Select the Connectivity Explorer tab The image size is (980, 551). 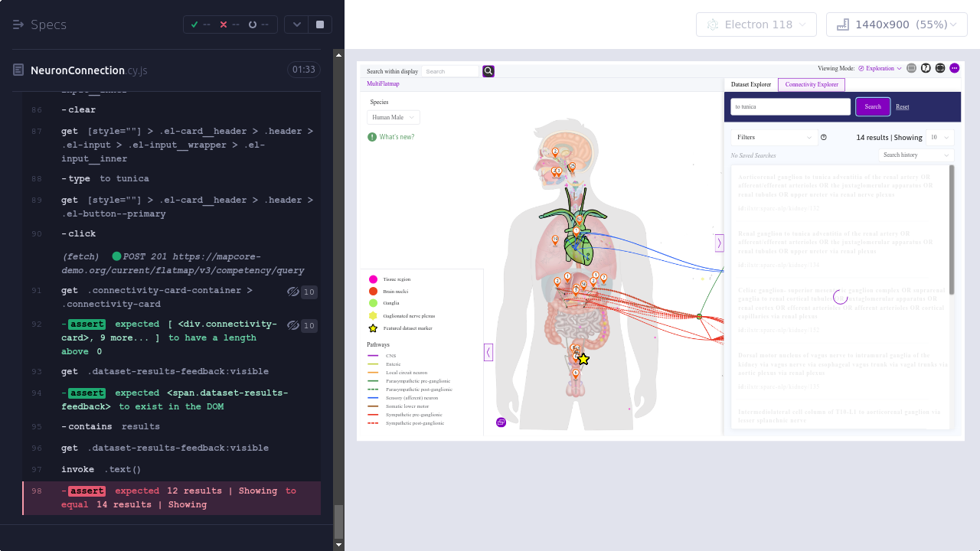point(812,84)
